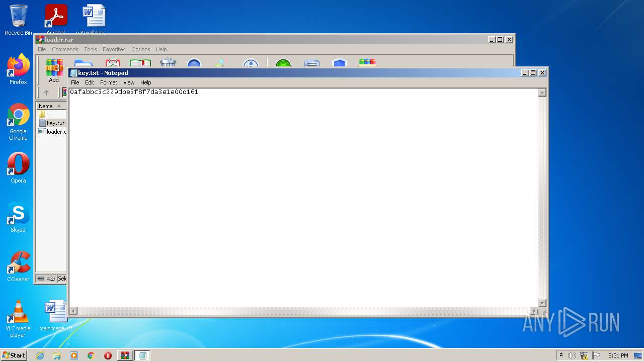This screenshot has width=644, height=362.
Task: Click Notepad horizontal scrollbar right arrow
Action: [534, 311]
